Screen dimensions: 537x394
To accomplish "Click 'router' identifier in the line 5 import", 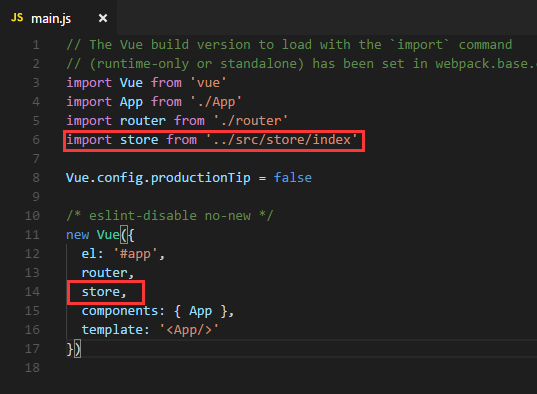I will pyautogui.click(x=143, y=121).
